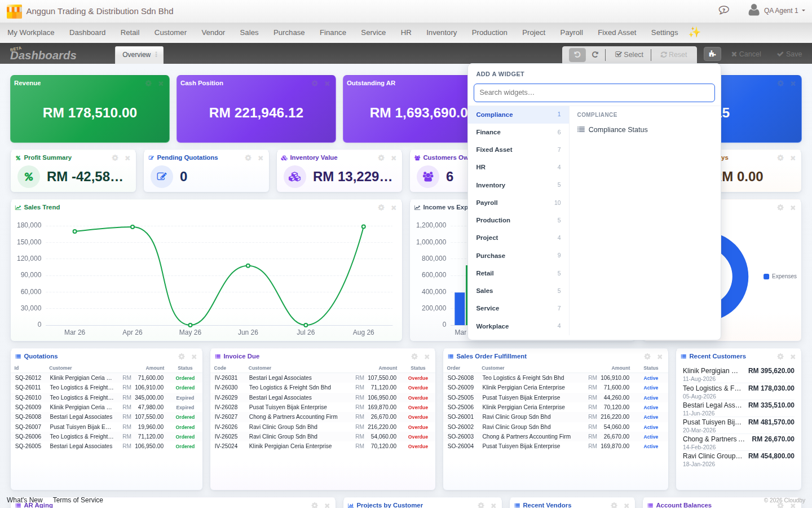Open the What's New link
This screenshot has height=508, width=812.
click(25, 500)
